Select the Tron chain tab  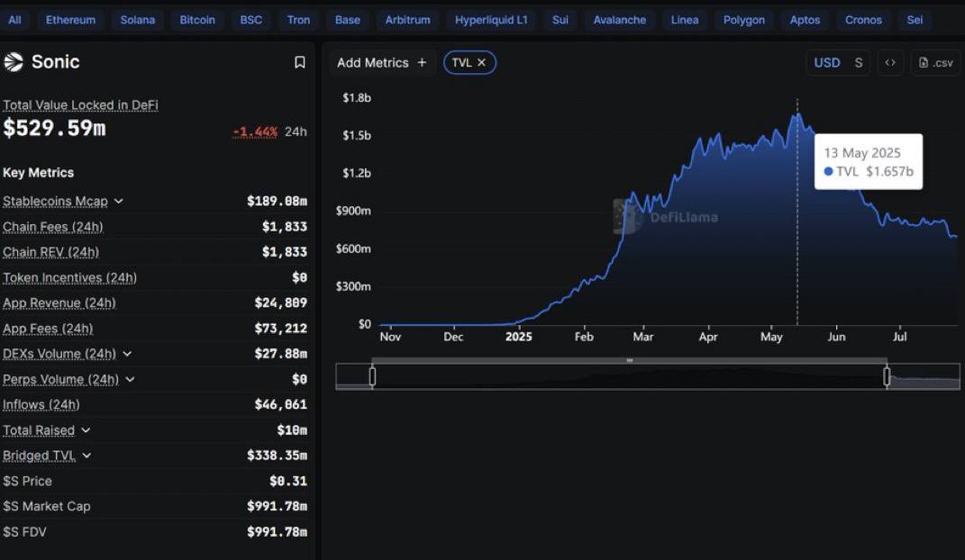click(x=298, y=20)
